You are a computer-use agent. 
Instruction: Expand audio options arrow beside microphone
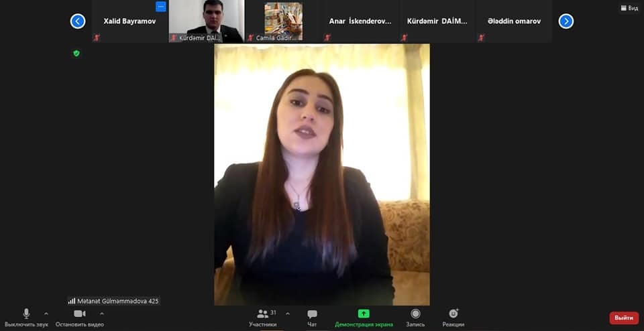click(x=46, y=314)
